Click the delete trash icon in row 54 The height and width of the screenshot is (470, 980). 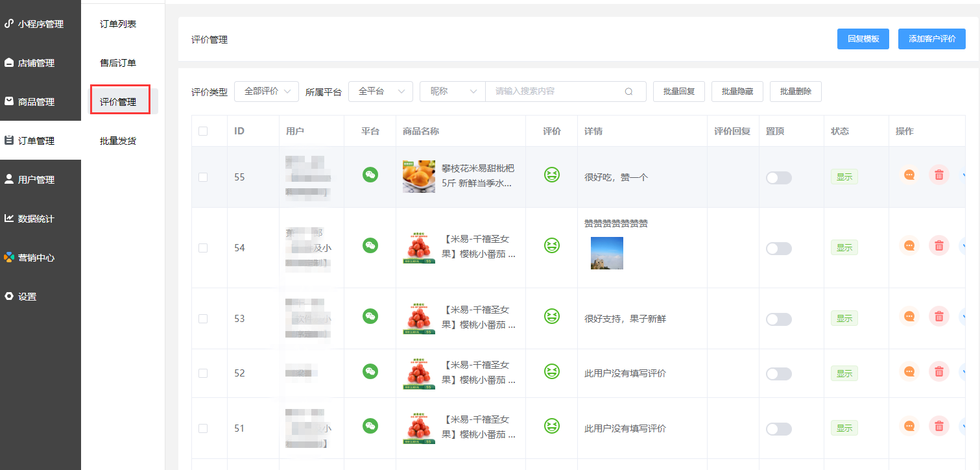pos(938,246)
